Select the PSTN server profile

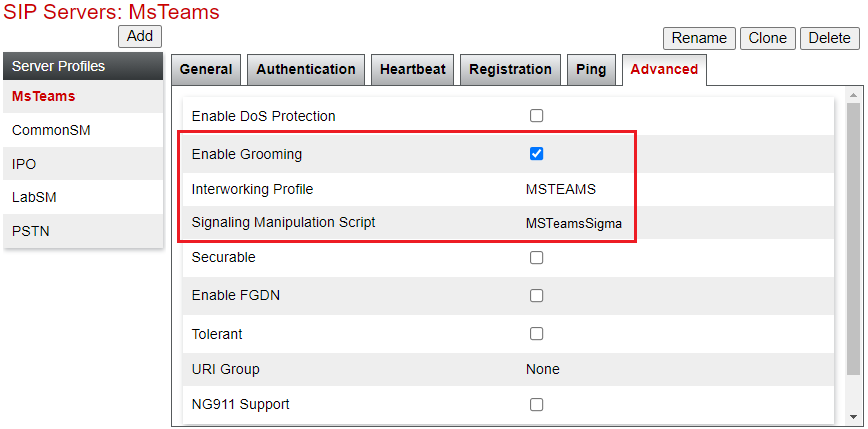coord(83,231)
